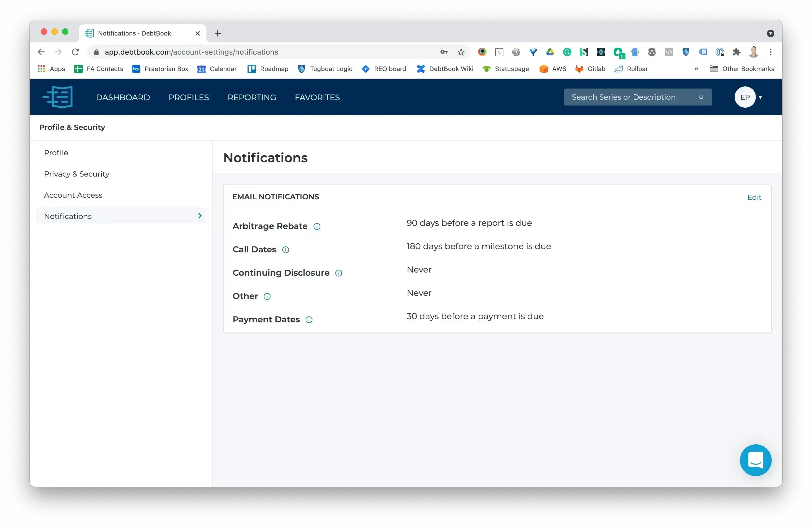Click the Payment Dates info icon
The image size is (812, 526).
point(309,320)
